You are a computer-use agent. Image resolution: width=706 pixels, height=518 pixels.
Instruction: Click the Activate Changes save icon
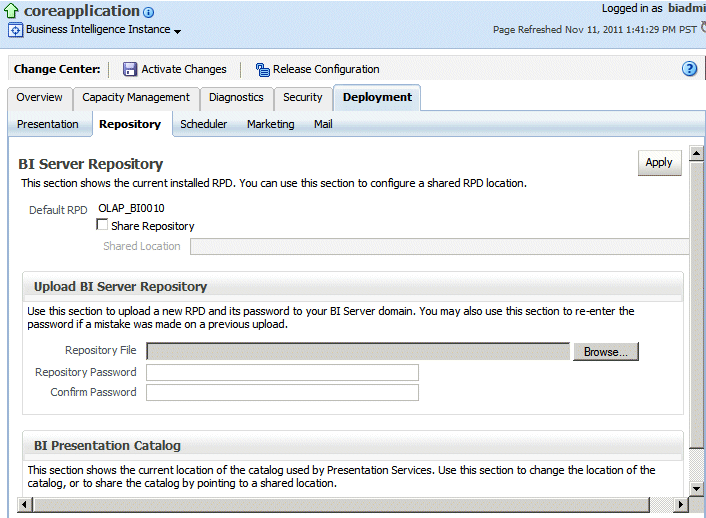(x=130, y=70)
